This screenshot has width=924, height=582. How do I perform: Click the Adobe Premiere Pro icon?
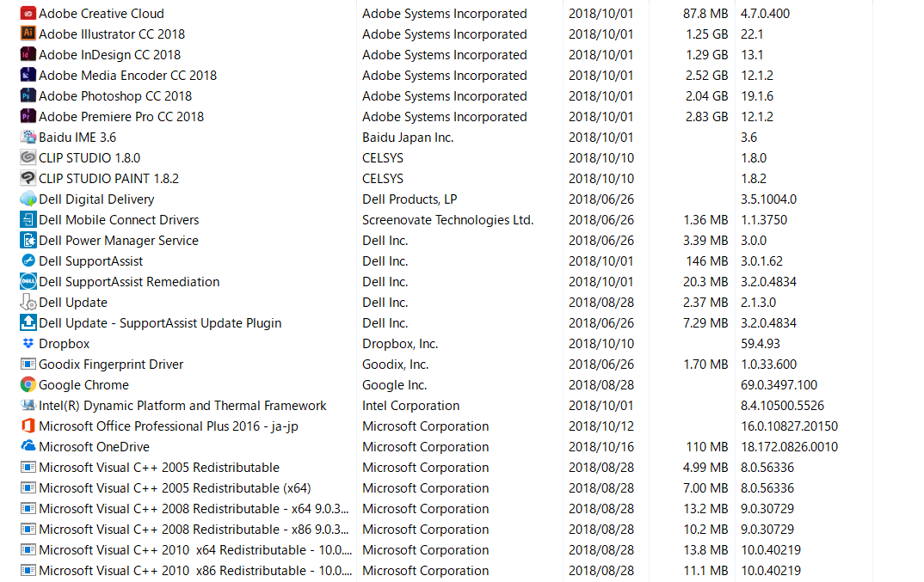pyautogui.click(x=28, y=117)
